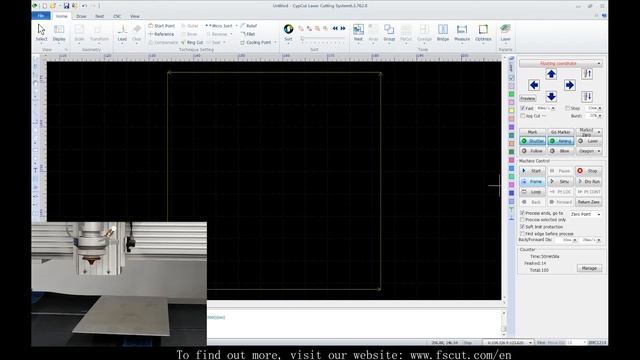Switch to the CNC ribbon tab

click(117, 16)
